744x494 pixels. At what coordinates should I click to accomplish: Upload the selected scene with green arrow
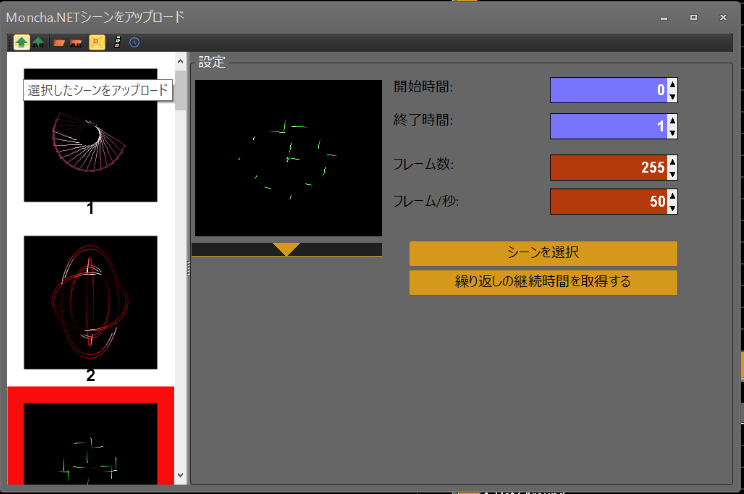pyautogui.click(x=21, y=42)
